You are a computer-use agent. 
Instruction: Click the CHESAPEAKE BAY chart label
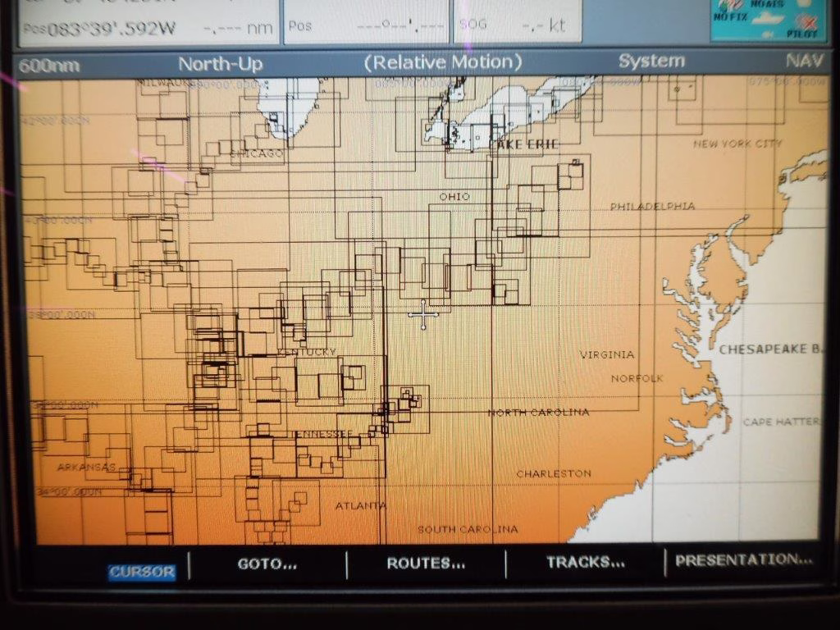pyautogui.click(x=769, y=349)
